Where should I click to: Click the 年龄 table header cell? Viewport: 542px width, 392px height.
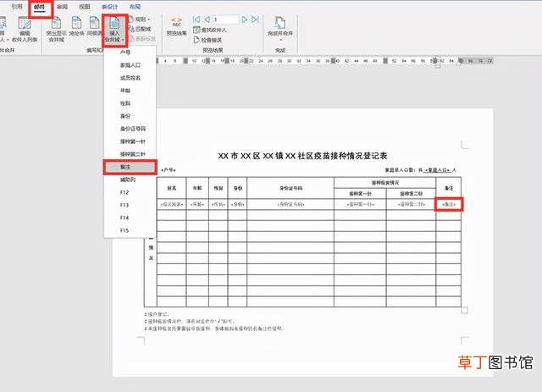(197, 188)
